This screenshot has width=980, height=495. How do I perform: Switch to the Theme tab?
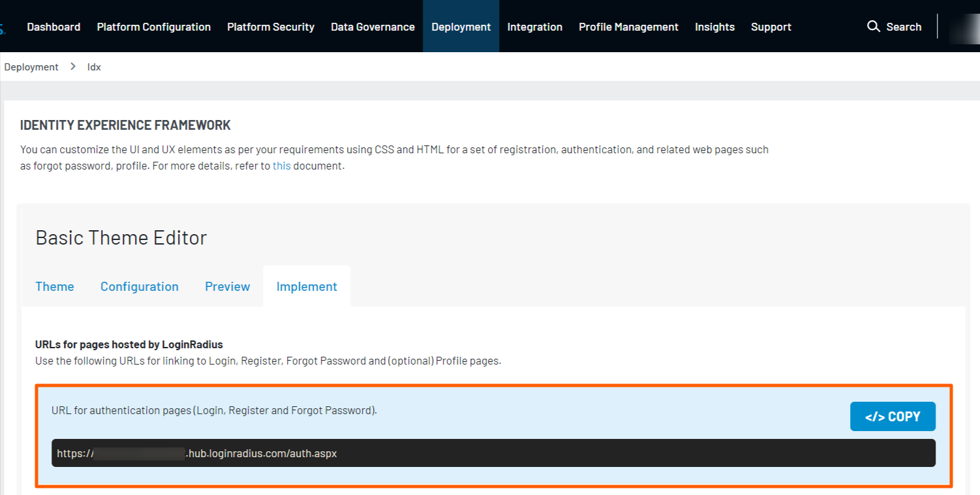coord(55,286)
